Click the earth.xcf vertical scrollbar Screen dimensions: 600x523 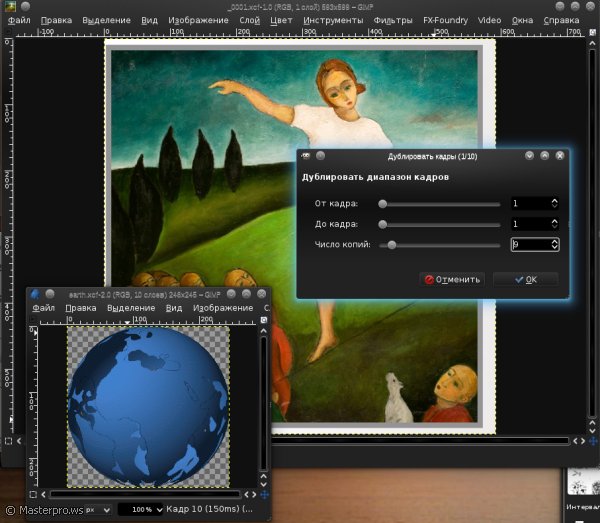point(264,403)
